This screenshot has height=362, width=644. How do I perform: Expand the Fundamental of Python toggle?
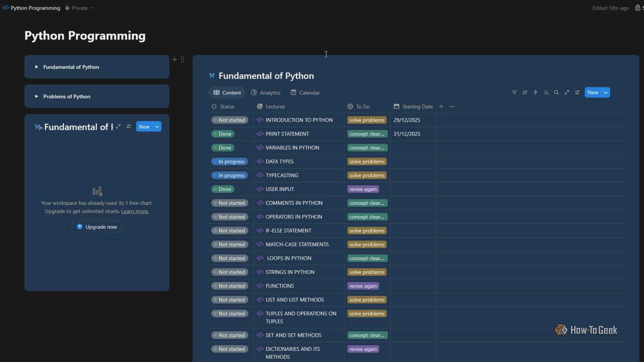point(36,67)
